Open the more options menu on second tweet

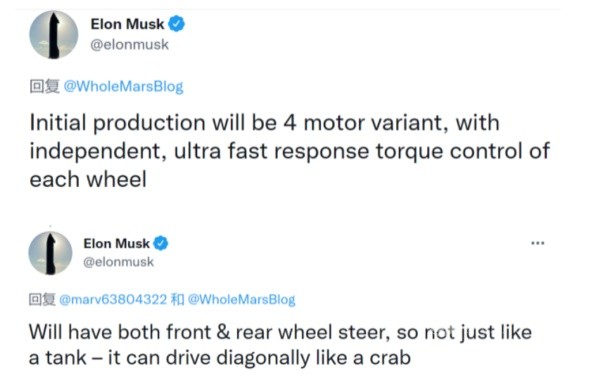tap(538, 243)
